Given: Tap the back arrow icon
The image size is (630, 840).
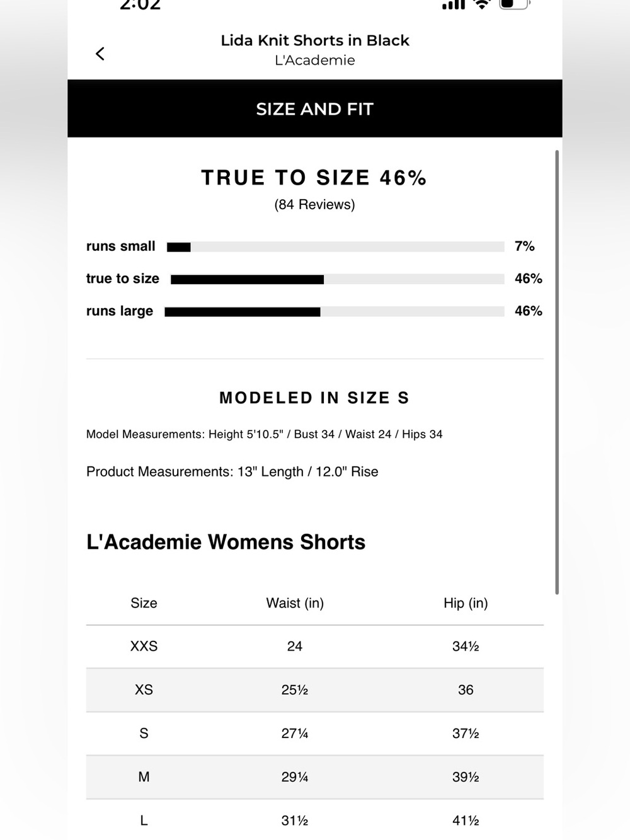Looking at the screenshot, I should coord(100,54).
